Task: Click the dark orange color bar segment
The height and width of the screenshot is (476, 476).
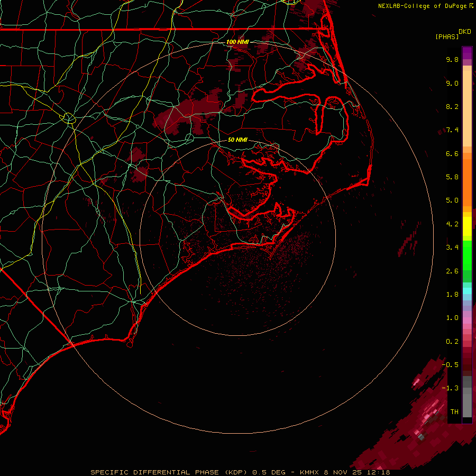Action: [x=467, y=183]
